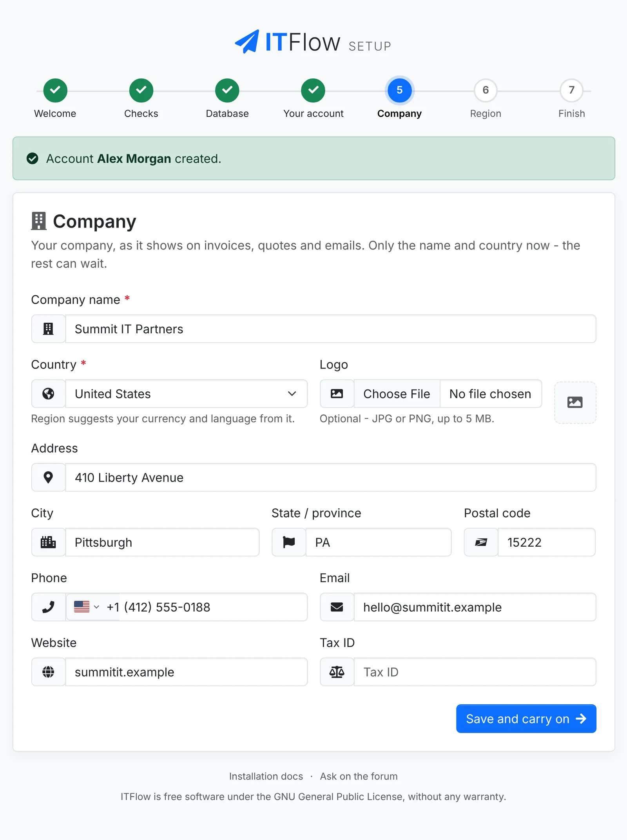Open the Installation docs link

[x=266, y=776]
